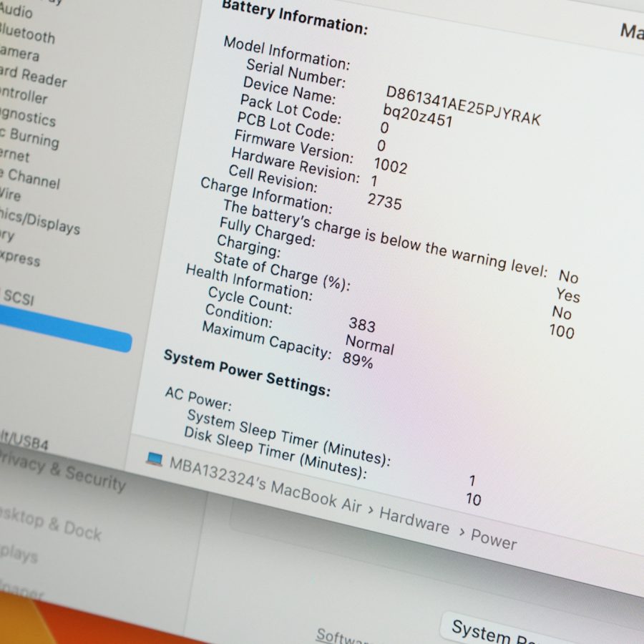The height and width of the screenshot is (644, 644).
Task: Click the Cycle Count label
Action: pyautogui.click(x=250, y=301)
